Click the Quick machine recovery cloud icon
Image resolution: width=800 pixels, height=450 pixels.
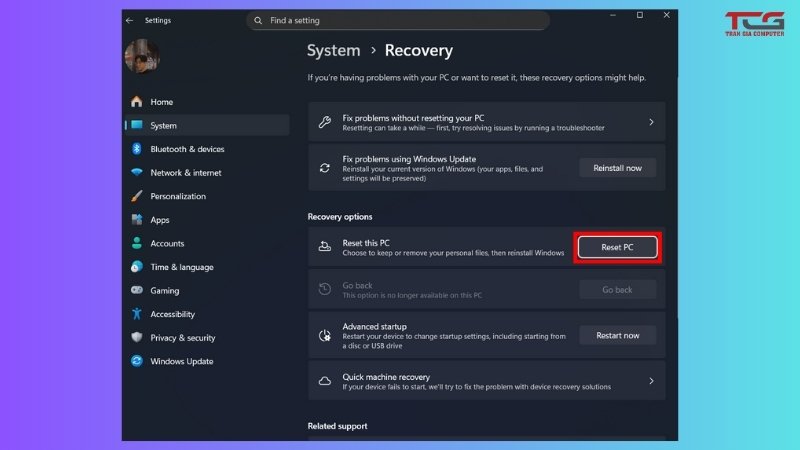324,381
